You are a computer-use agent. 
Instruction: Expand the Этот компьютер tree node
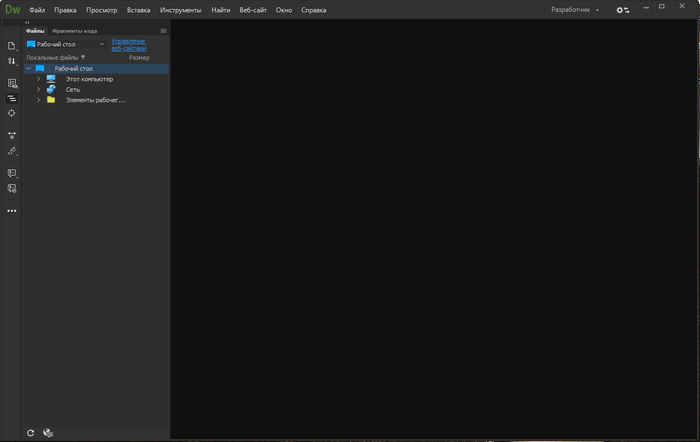pyautogui.click(x=38, y=79)
